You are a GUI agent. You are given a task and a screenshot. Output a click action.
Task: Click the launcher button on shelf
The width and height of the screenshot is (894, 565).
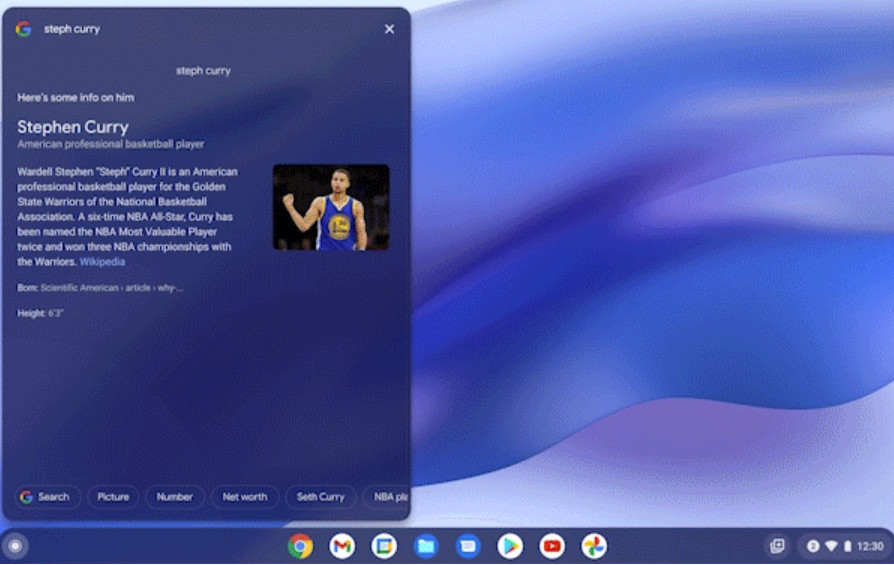point(15,546)
